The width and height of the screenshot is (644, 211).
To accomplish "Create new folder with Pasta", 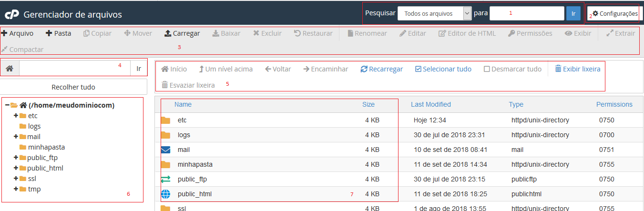I will click(58, 33).
